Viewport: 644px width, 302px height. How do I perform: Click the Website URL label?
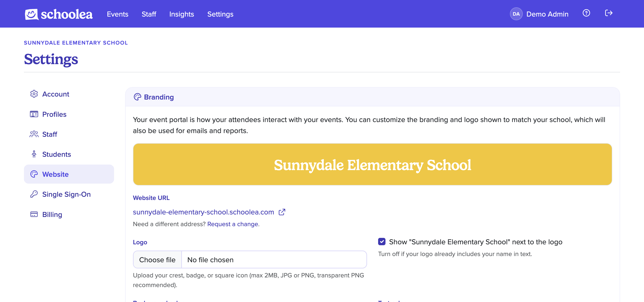[x=151, y=198]
